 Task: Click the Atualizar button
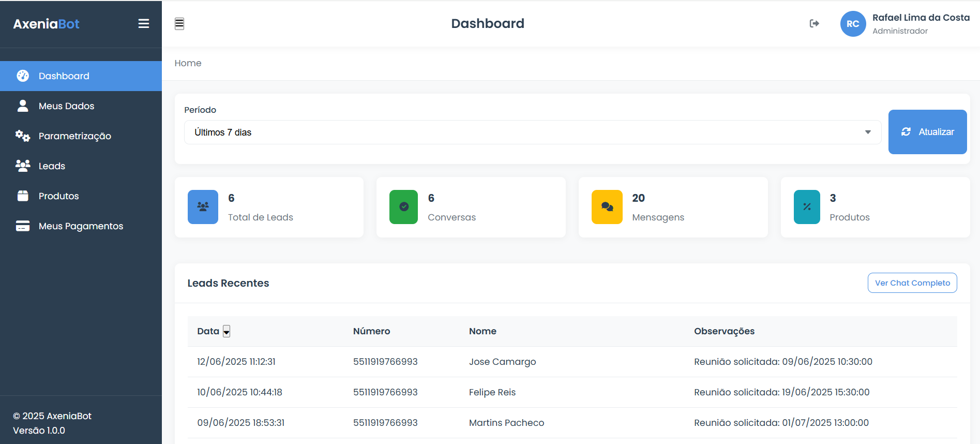click(x=927, y=132)
